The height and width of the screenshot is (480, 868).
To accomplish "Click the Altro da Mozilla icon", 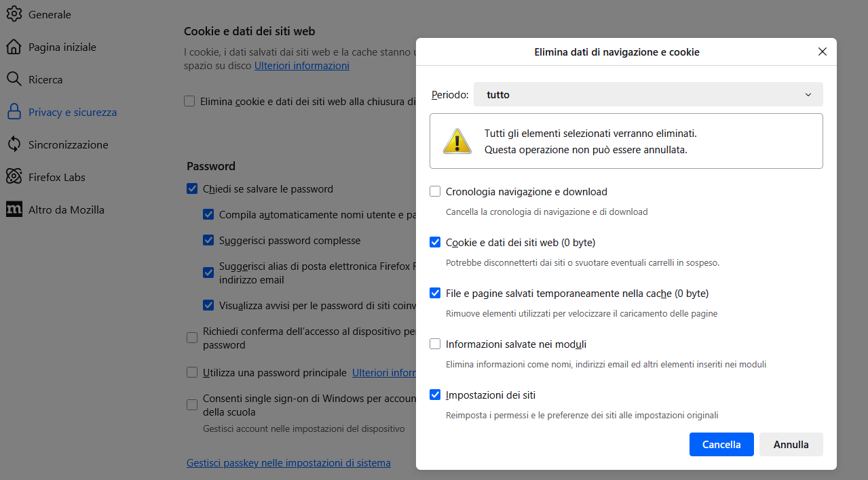I will tap(14, 209).
